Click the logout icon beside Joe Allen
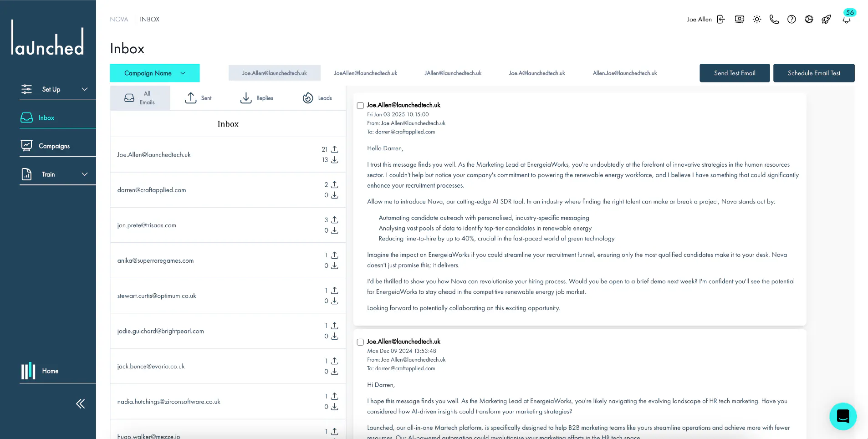This screenshot has width=868, height=439. click(x=721, y=19)
